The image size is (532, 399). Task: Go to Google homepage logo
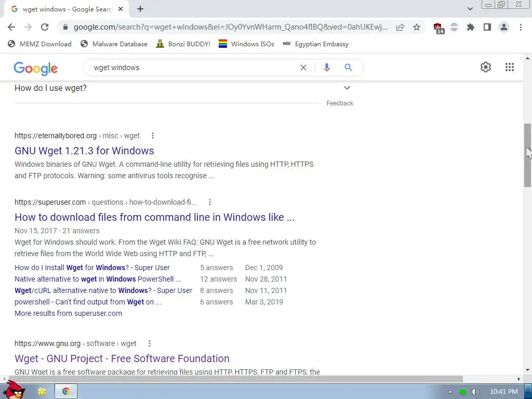click(36, 69)
